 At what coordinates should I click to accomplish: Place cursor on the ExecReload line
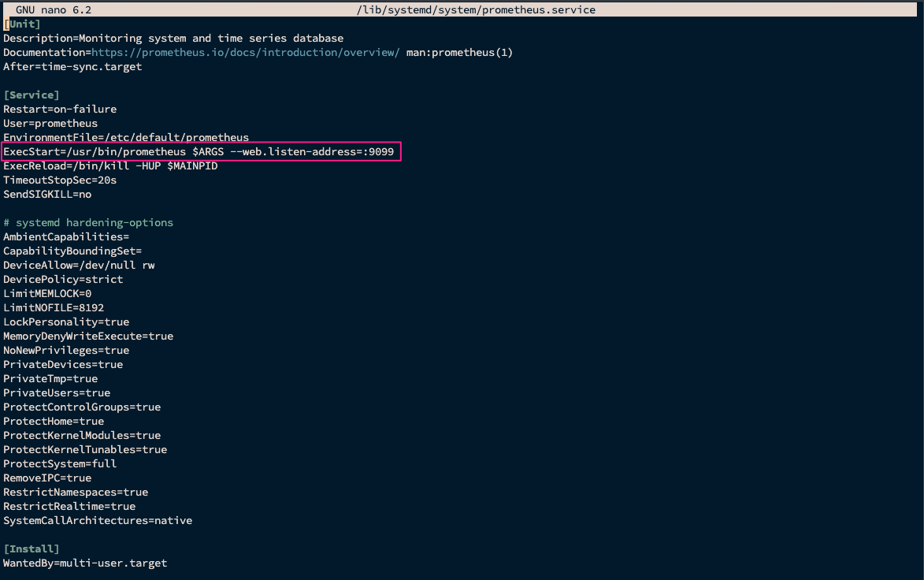pos(110,166)
